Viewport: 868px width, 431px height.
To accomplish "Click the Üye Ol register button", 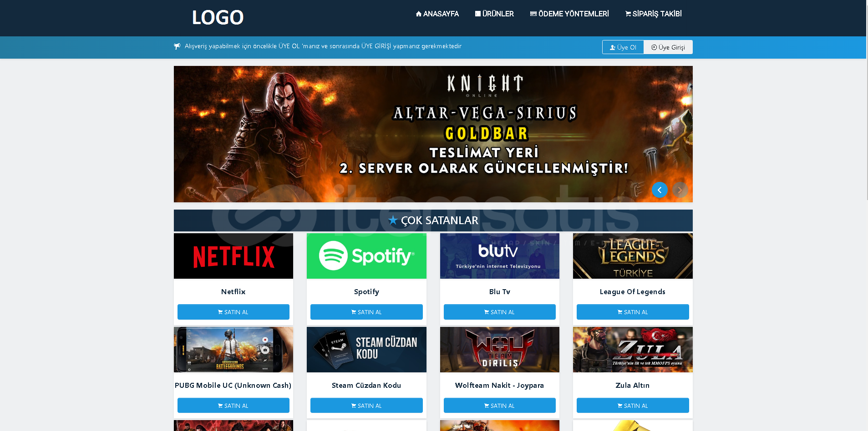I will [x=623, y=47].
